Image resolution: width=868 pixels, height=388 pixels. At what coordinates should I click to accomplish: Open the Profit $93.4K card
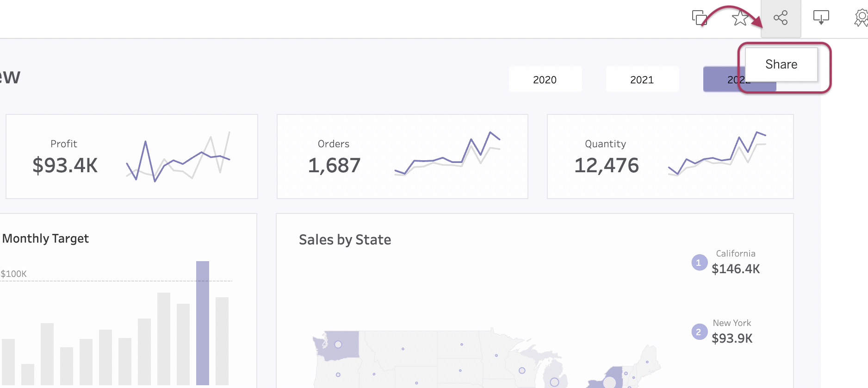[x=132, y=156]
